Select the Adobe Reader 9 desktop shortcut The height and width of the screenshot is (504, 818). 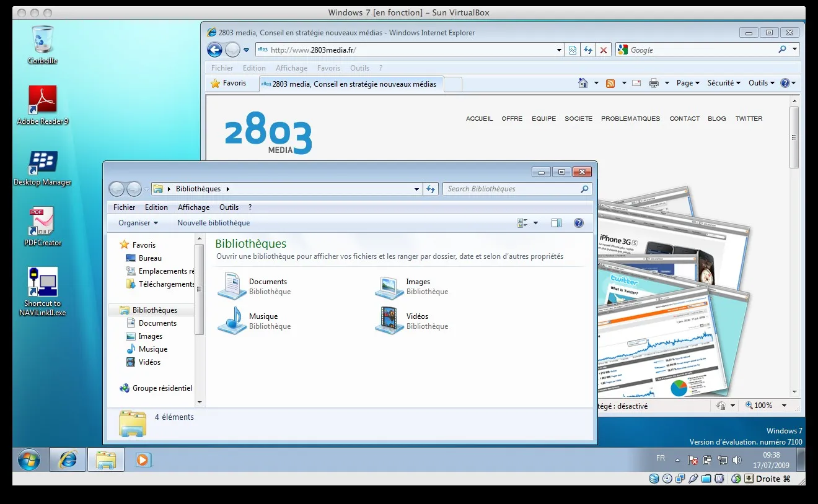click(x=43, y=105)
